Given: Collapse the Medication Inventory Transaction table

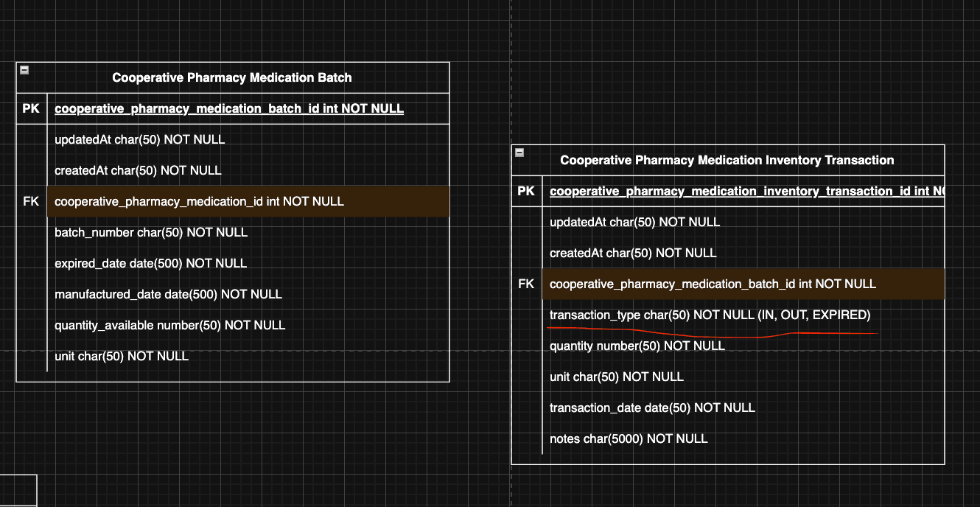Looking at the screenshot, I should [x=519, y=153].
